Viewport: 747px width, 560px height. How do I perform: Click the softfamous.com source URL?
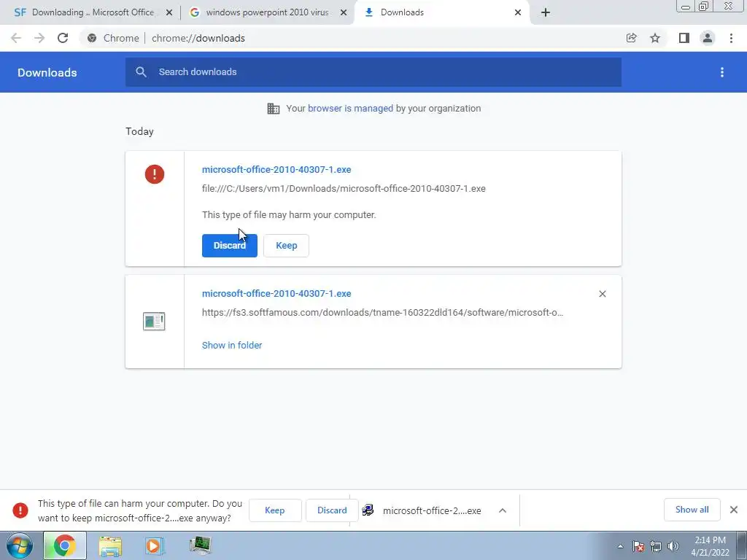(x=382, y=313)
